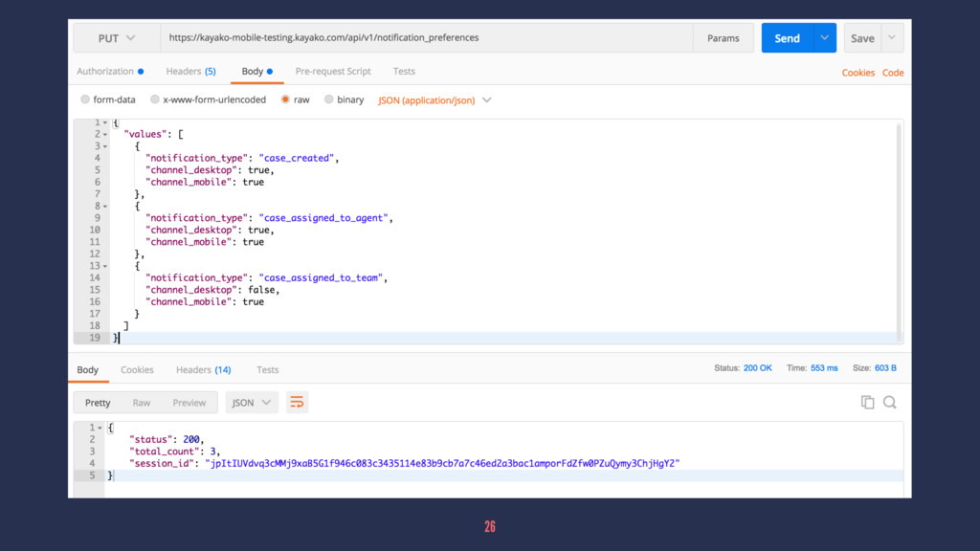Open the Pre-request Script tab
Image resolution: width=980 pixels, height=551 pixels.
tap(333, 71)
